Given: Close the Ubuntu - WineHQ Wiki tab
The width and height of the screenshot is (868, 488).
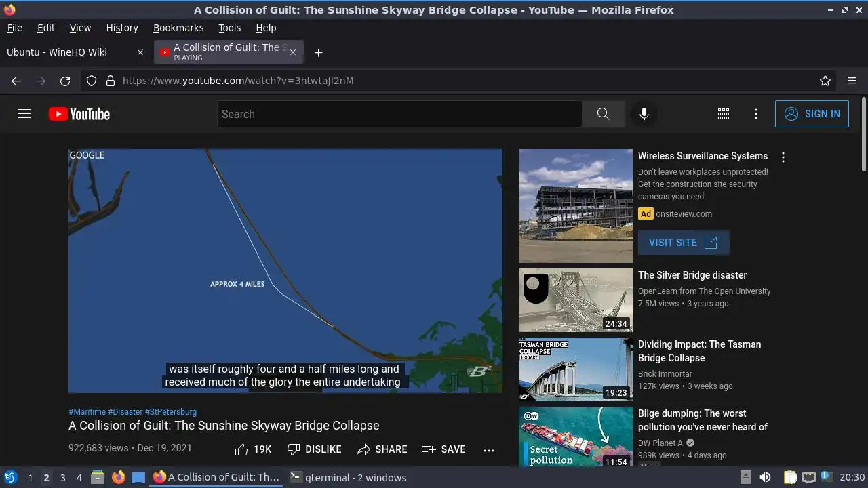Looking at the screenshot, I should pyautogui.click(x=140, y=52).
